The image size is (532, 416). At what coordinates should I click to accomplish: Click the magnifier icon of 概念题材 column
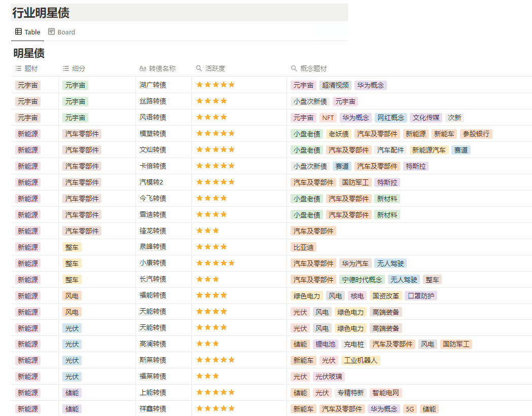tap(294, 68)
